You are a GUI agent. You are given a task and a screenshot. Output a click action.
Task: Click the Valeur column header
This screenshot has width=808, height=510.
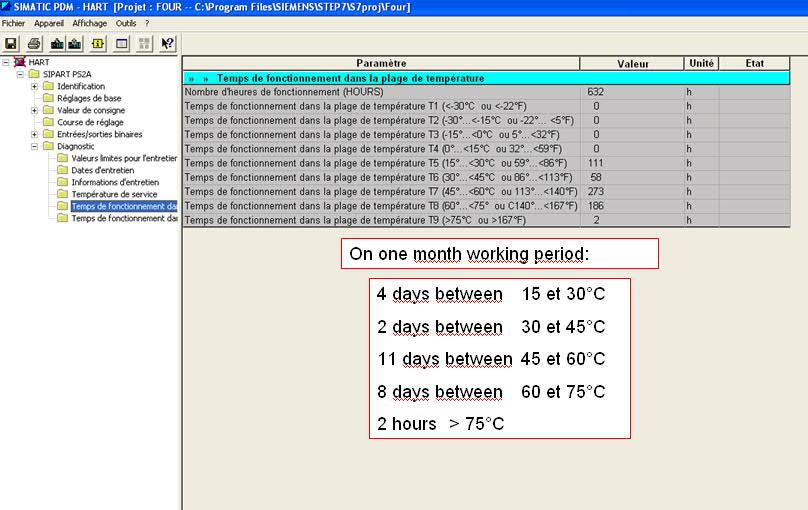(x=632, y=63)
